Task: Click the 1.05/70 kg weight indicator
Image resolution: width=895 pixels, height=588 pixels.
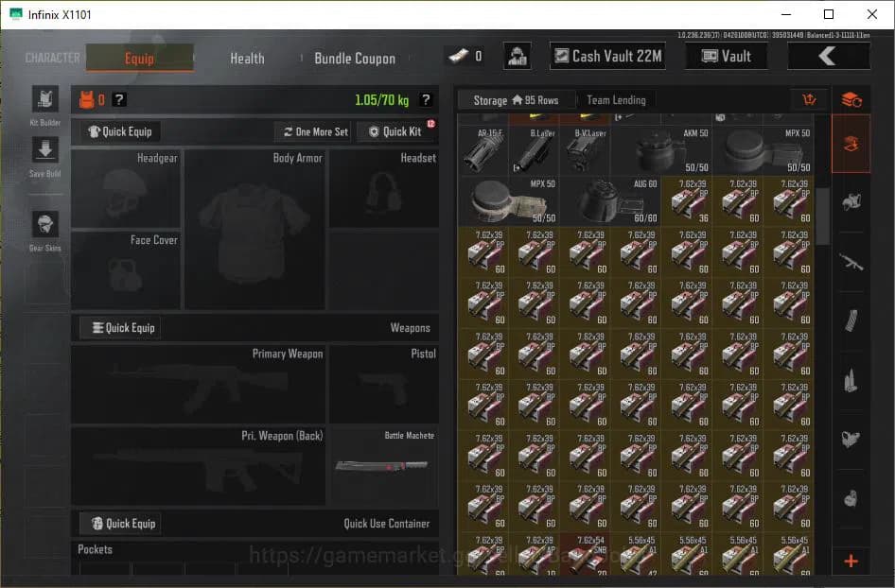Action: coord(384,97)
